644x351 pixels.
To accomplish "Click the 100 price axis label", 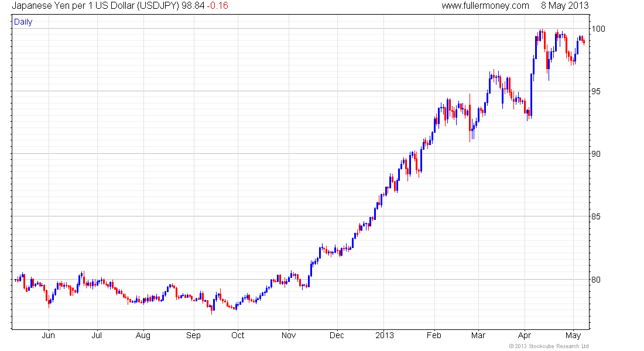I will pos(598,29).
